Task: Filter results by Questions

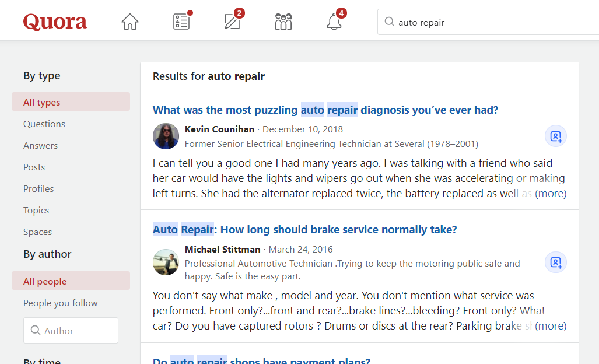Action: point(44,124)
